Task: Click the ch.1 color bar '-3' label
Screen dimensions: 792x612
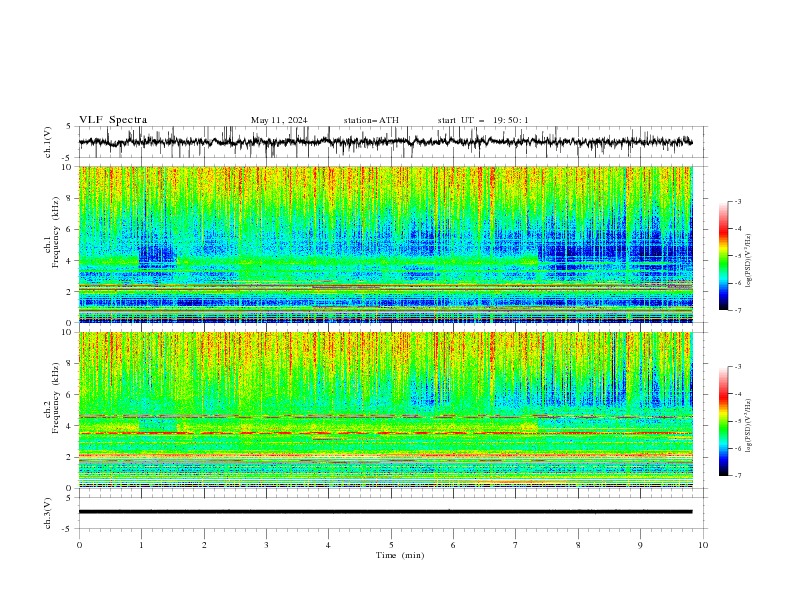Action: click(737, 201)
